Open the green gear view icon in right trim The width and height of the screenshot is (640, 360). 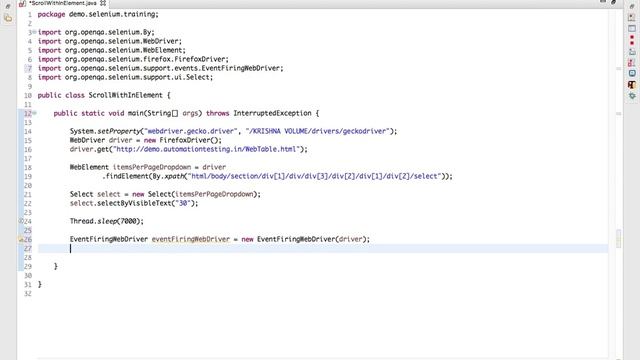pos(632,96)
